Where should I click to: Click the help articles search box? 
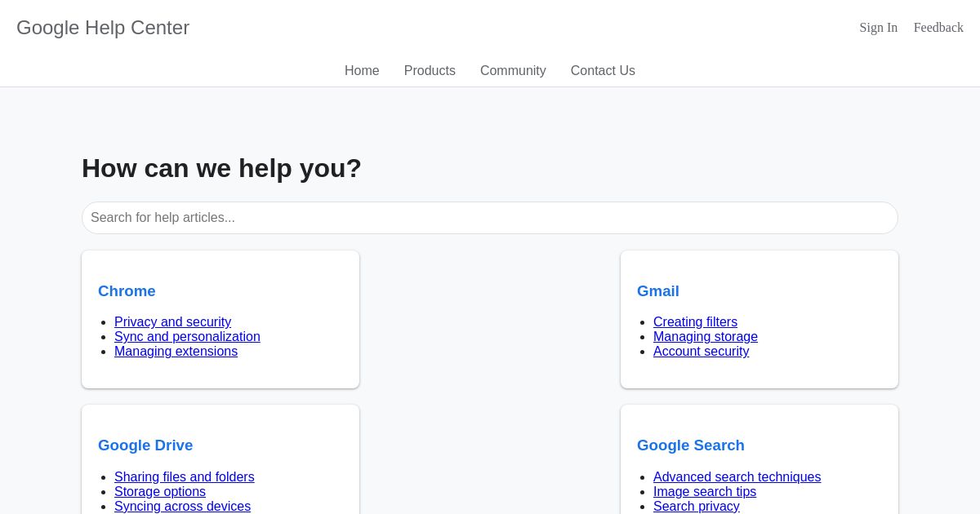coord(490,218)
